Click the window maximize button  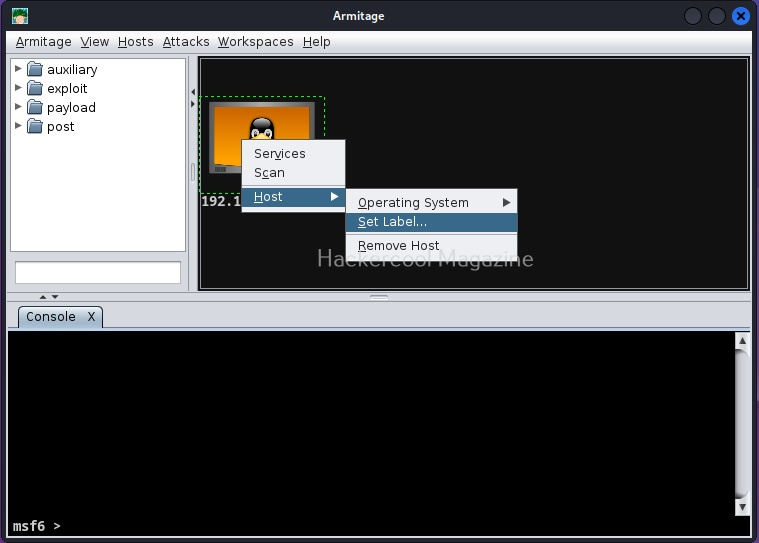716,16
